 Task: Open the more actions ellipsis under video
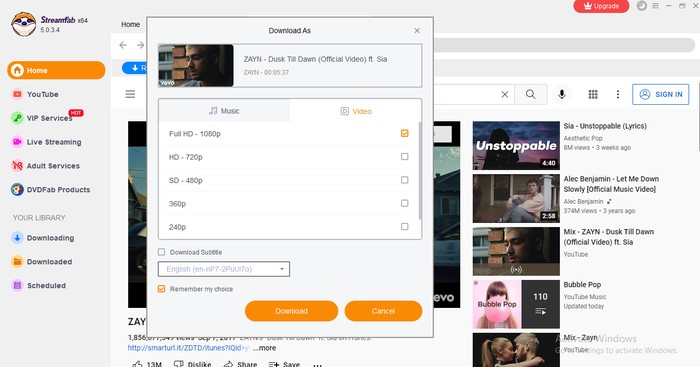pos(317,365)
